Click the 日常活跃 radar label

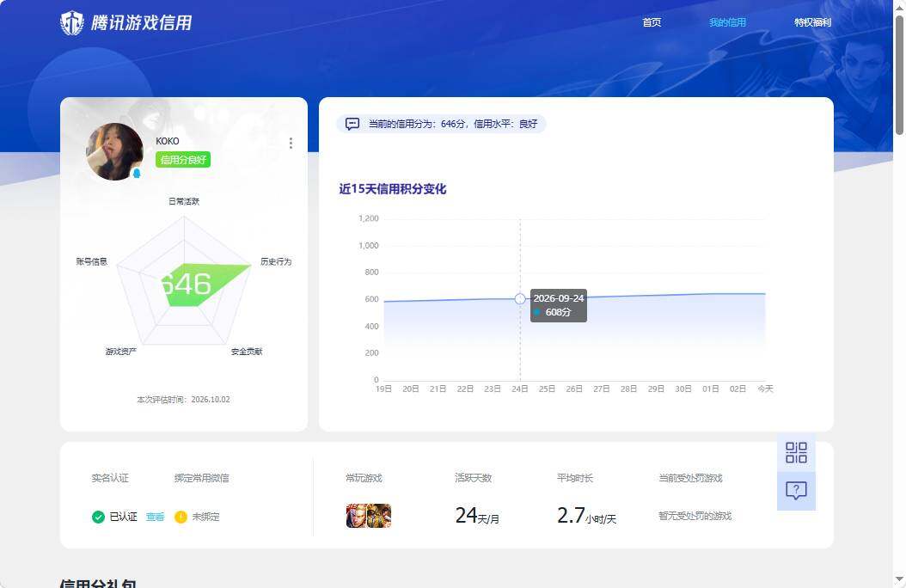(x=184, y=201)
